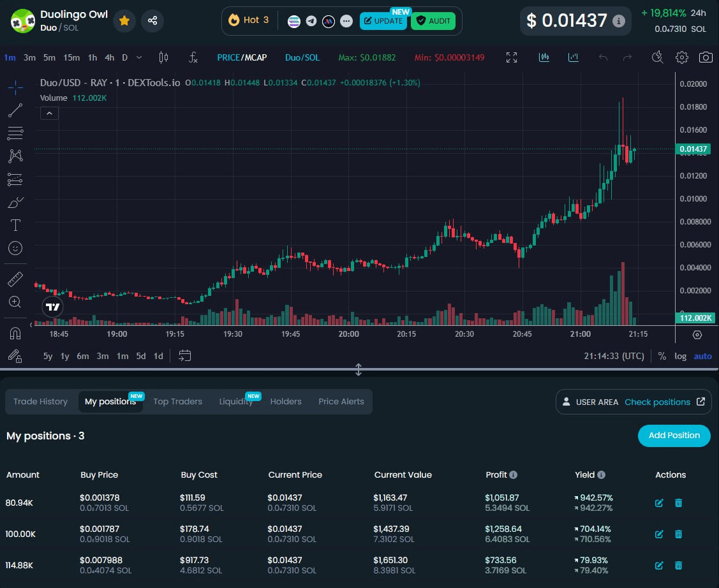Click the TradingView logo on chart
The width and height of the screenshot is (719, 588).
click(53, 307)
